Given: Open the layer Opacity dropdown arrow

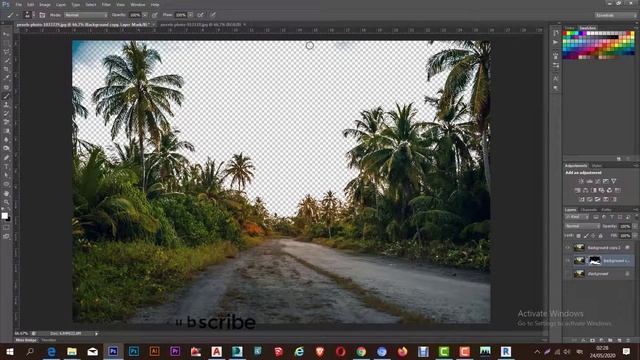Looking at the screenshot, I should (x=635, y=226).
